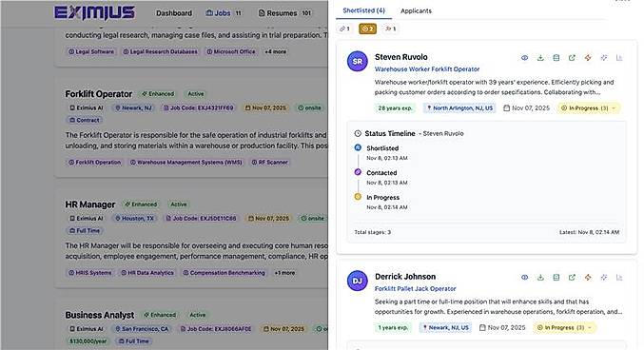Expand the +4 more skills tag
The width and height of the screenshot is (644, 350).
click(275, 51)
